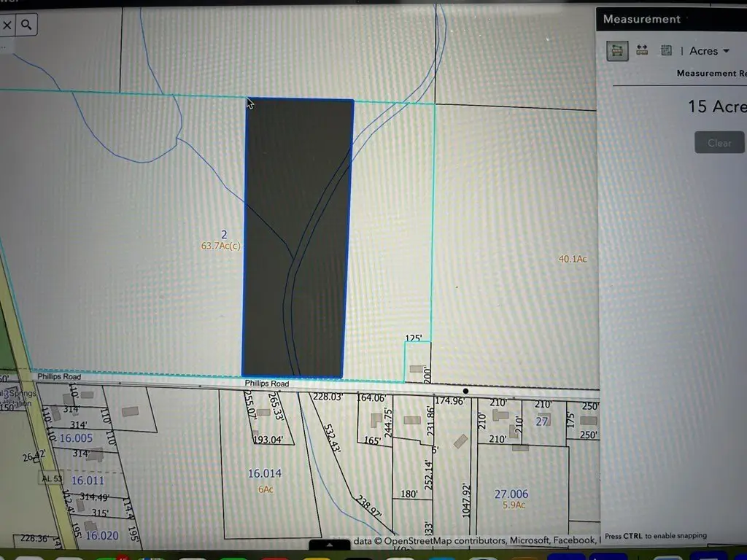This screenshot has width=747, height=560.
Task: Click the 40.1Ac parcel label
Action: pyautogui.click(x=573, y=259)
